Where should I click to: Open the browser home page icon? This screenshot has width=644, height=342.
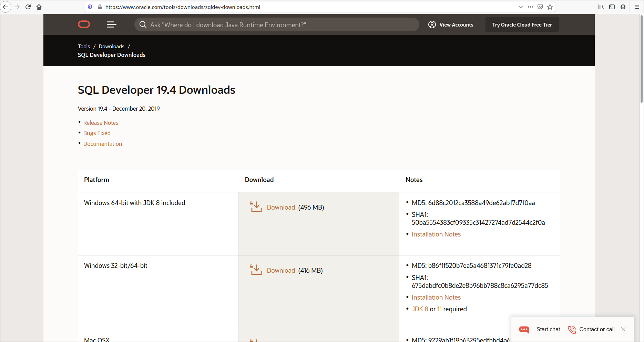click(x=39, y=7)
